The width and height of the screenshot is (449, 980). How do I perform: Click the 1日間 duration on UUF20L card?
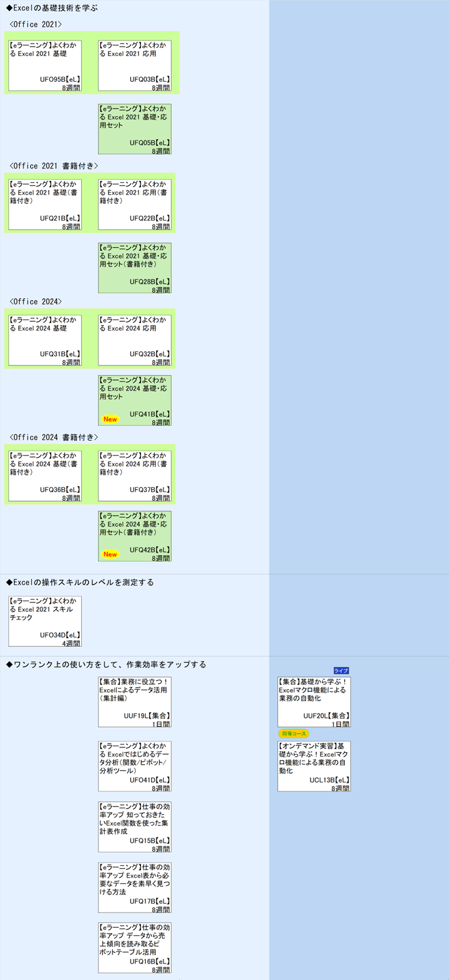340,724
